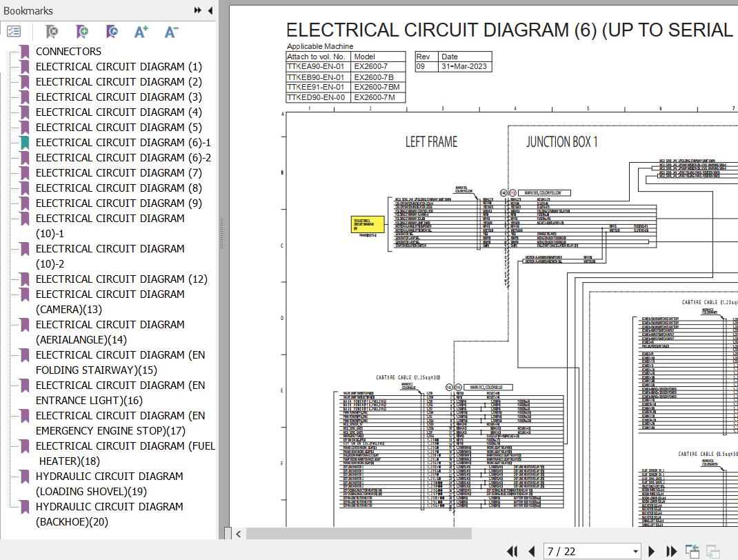The height and width of the screenshot is (560, 738).
Task: Click the scroll-left arrow of the horizontal scrollbar
Action: 239,533
